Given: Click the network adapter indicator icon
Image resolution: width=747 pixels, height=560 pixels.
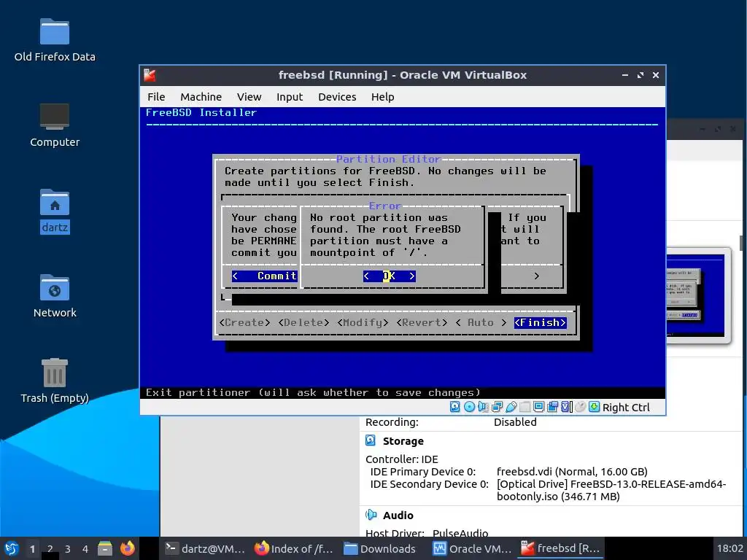Looking at the screenshot, I should [497, 407].
